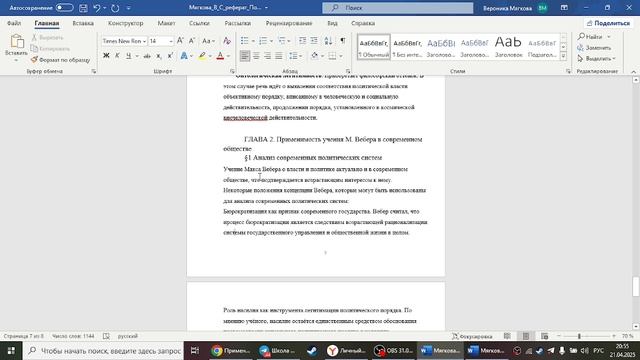Apply the Обычный style
The width and height of the screenshot is (640, 360).
[373, 47]
